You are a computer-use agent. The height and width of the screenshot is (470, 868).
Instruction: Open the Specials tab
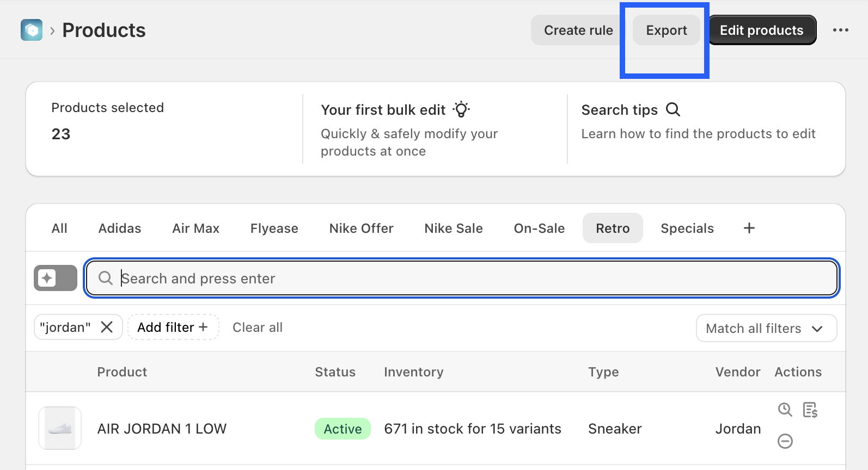coord(687,228)
